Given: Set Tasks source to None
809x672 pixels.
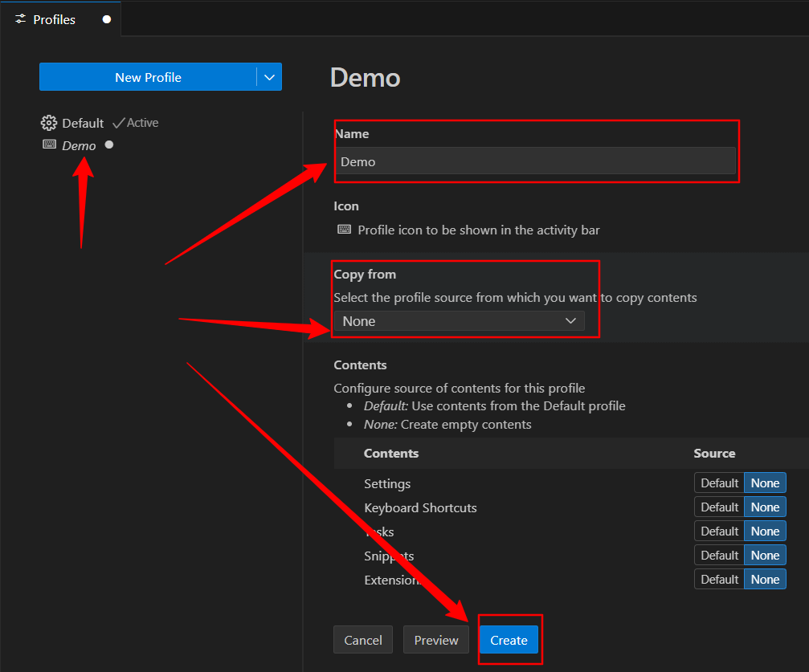Looking at the screenshot, I should coord(765,531).
